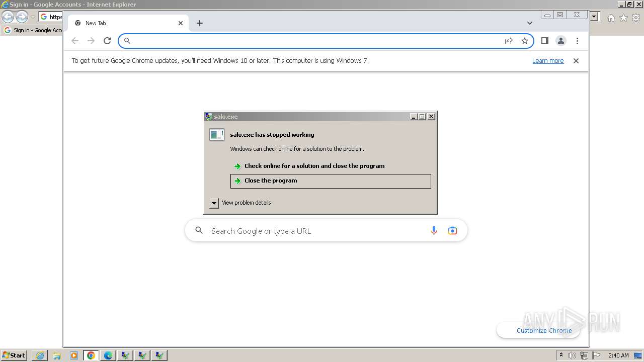Share this page from the Chrome address bar
Screen dimensions: 644x362
click(x=509, y=41)
